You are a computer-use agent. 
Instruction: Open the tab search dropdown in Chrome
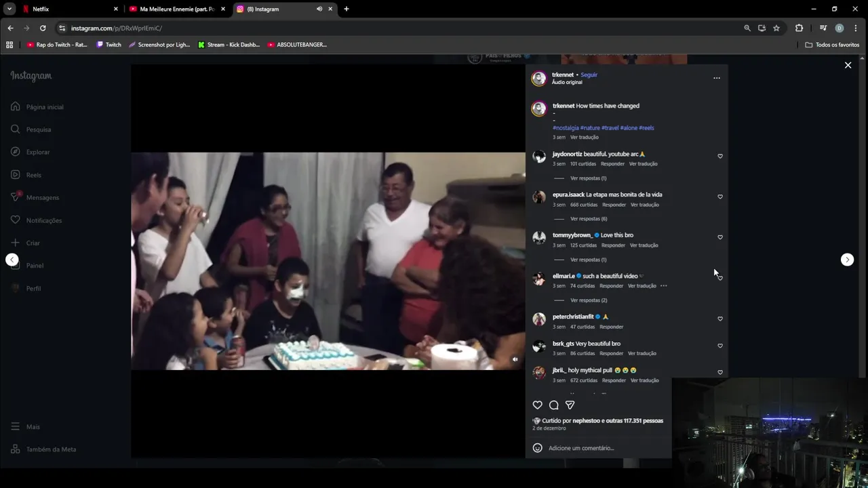[x=9, y=9]
